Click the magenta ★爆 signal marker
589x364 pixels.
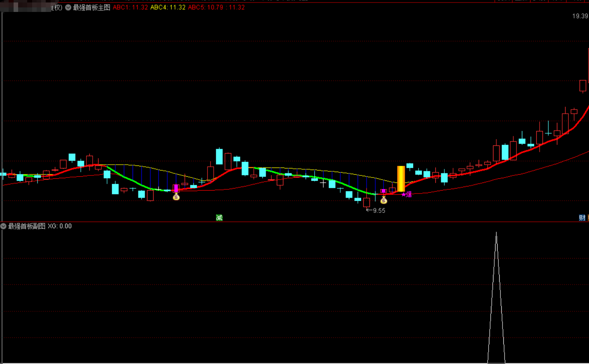(x=407, y=194)
